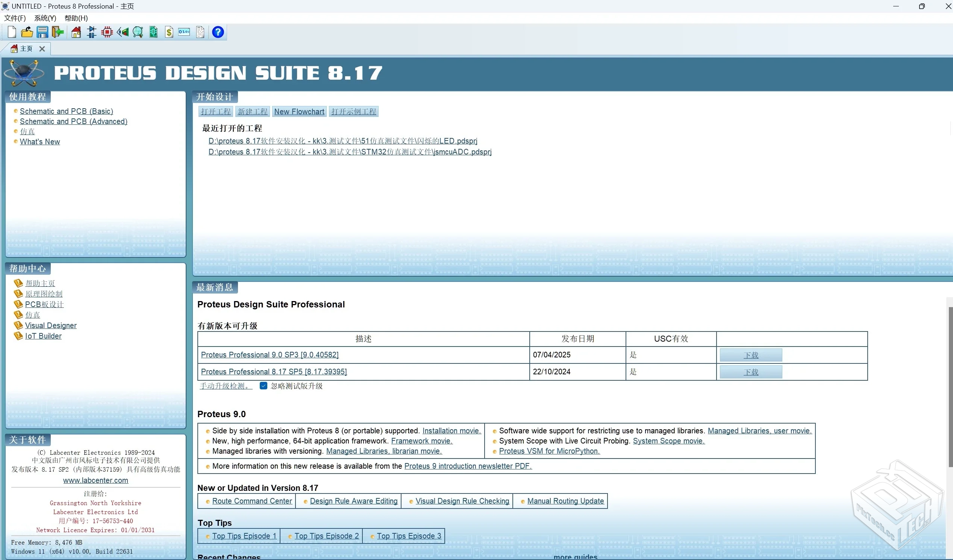
Task: Open recent project 闪烁的LED.pdsprj
Action: pos(342,141)
